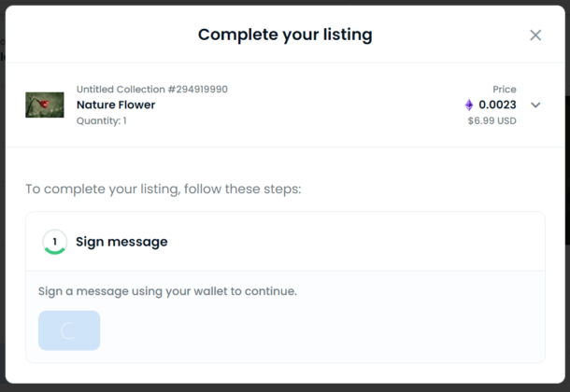Select the Sign message step header

(121, 242)
